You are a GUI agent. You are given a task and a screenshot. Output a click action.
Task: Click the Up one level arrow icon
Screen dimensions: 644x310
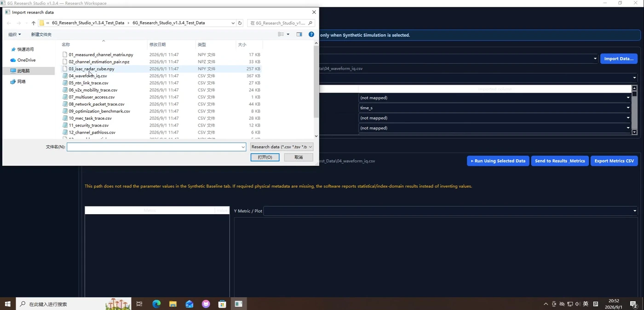tap(34, 23)
